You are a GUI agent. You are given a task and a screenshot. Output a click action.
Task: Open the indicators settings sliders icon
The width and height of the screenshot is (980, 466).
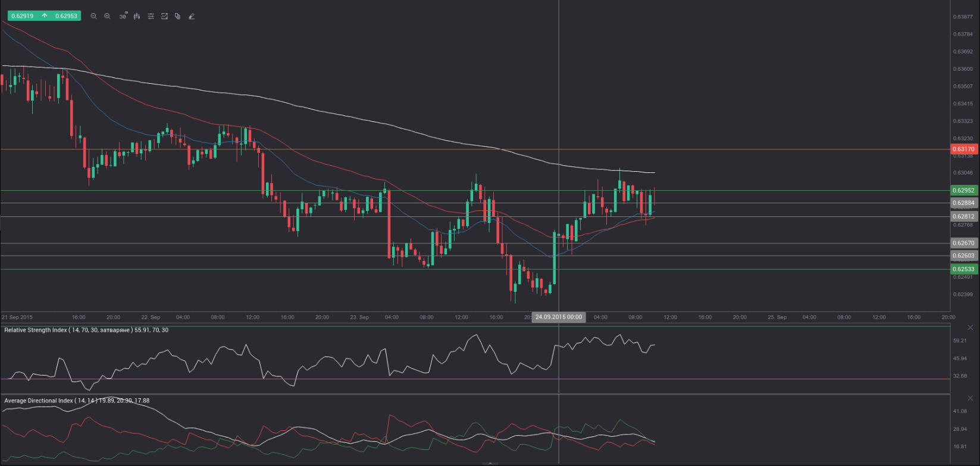coord(151,17)
